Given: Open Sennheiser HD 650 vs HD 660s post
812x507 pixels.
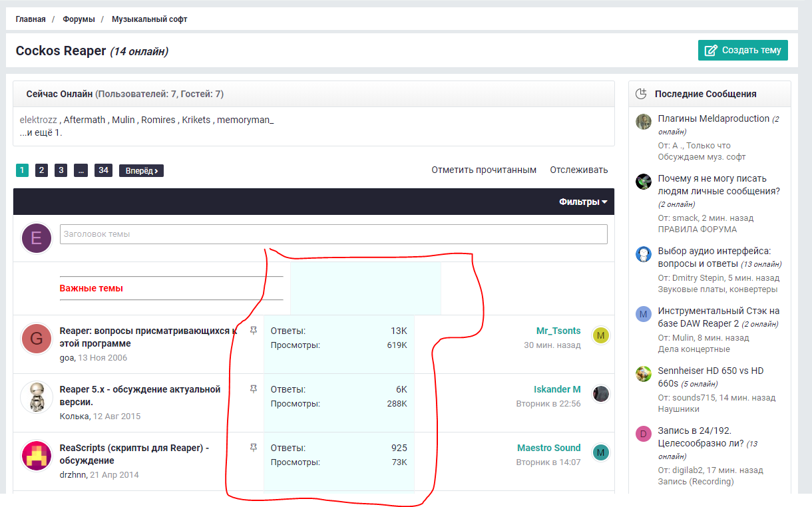Looking at the screenshot, I should pyautogui.click(x=711, y=377).
